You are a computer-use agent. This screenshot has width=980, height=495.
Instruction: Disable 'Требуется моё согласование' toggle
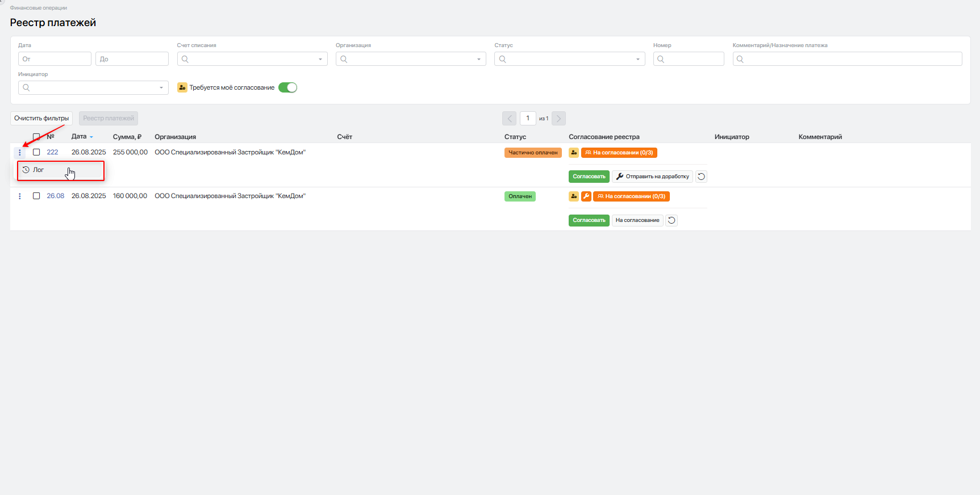[x=287, y=87]
